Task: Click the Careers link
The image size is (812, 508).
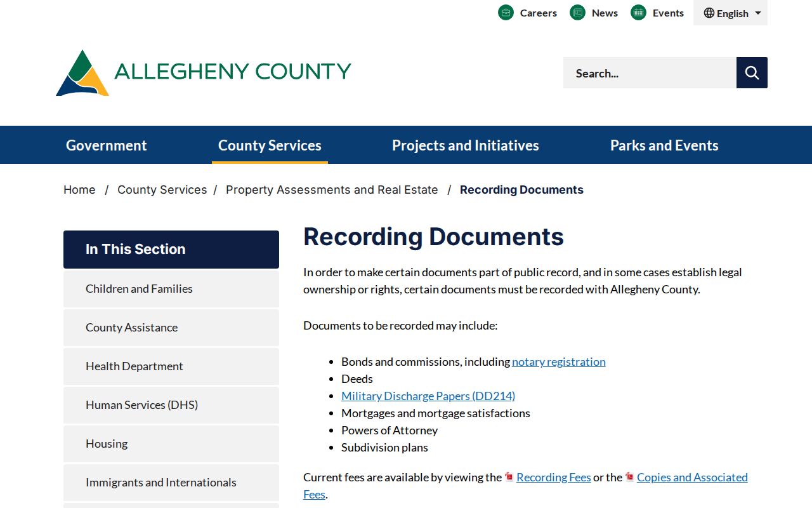Action: coord(538,13)
